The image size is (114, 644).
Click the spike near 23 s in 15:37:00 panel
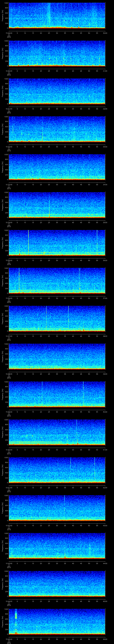pyautogui.click(x=46, y=317)
